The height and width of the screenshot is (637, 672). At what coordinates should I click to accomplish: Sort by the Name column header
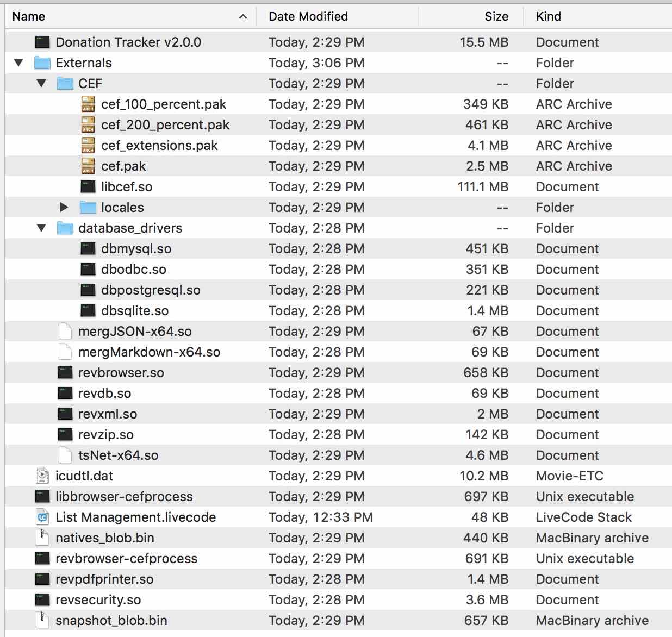tap(29, 16)
